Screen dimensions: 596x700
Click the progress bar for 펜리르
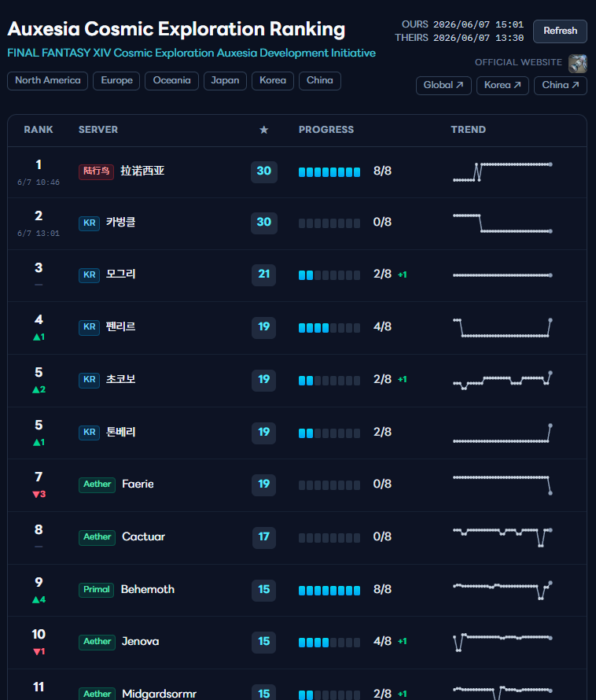click(x=329, y=328)
